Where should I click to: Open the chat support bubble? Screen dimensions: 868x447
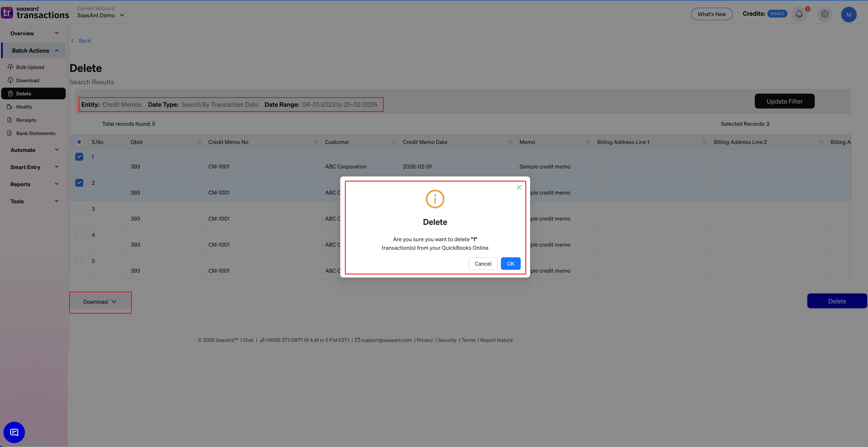tap(14, 432)
